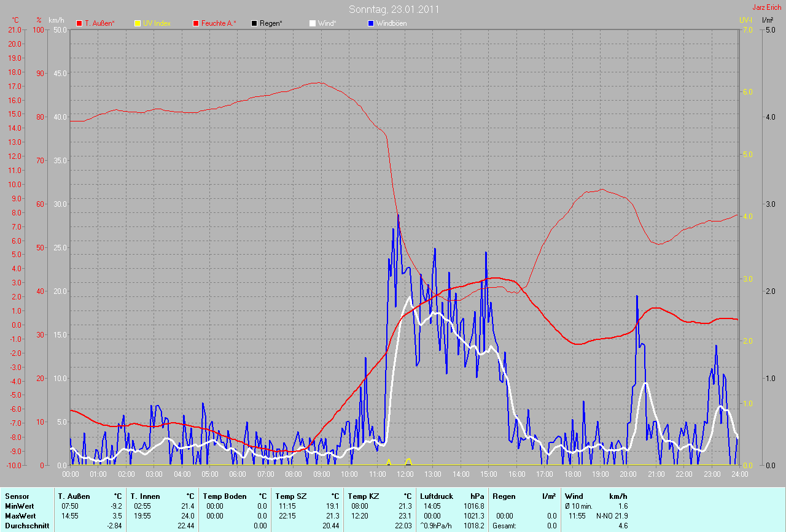Click the yellow UV Index legend square
The image size is (786, 532).
click(138, 23)
